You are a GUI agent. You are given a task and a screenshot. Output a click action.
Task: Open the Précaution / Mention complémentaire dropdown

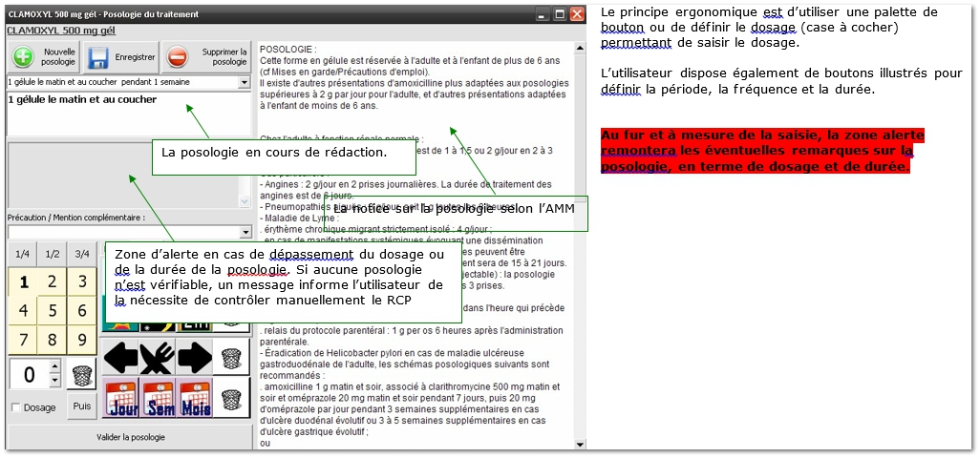pyautogui.click(x=244, y=232)
